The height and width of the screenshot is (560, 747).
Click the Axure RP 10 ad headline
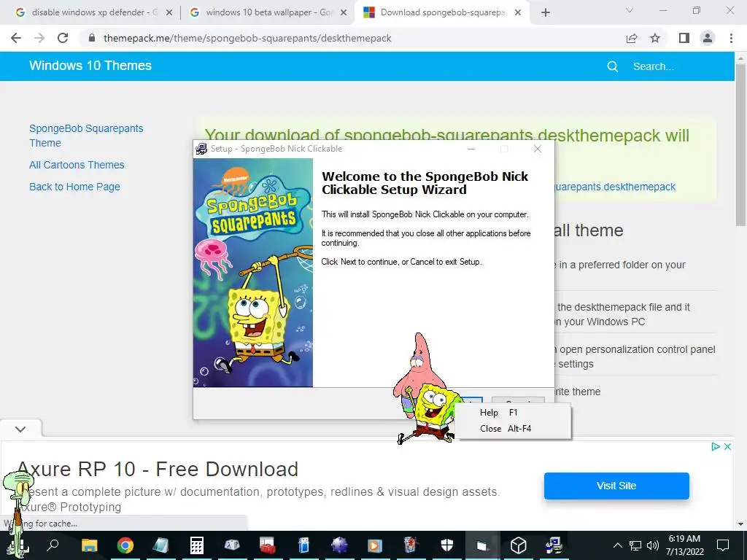coord(158,470)
